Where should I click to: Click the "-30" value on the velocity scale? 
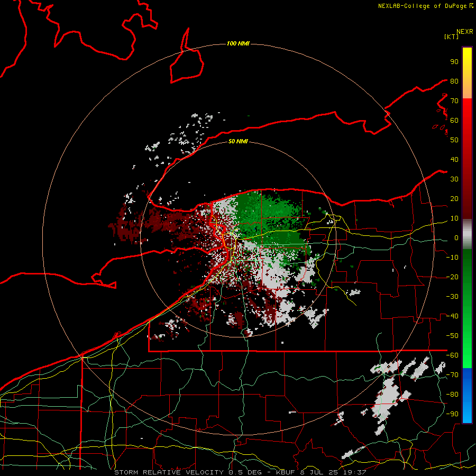(x=452, y=297)
